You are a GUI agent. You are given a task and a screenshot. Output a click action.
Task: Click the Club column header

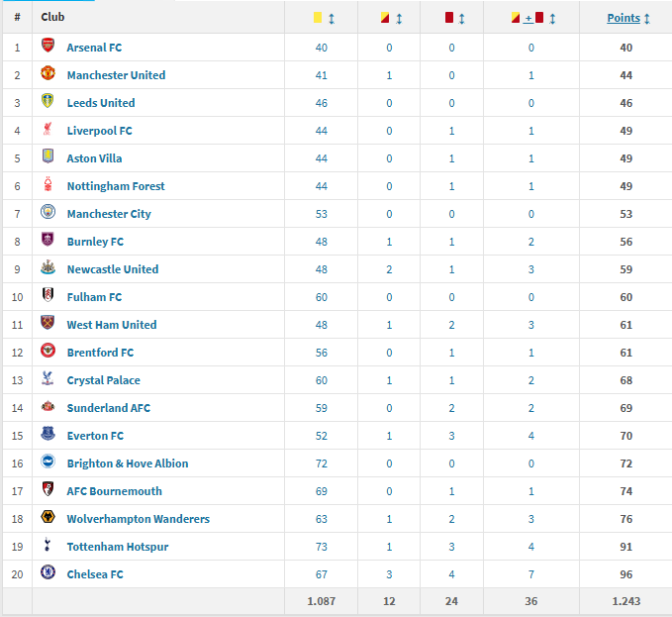pos(53,17)
